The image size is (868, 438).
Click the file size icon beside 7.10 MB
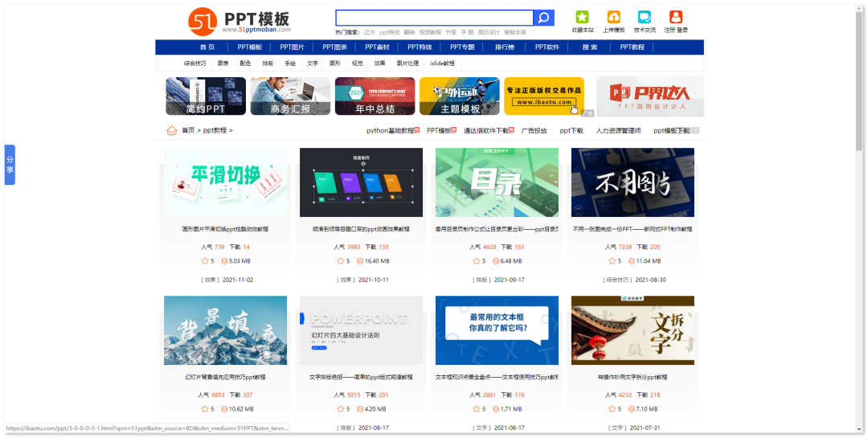click(x=631, y=409)
